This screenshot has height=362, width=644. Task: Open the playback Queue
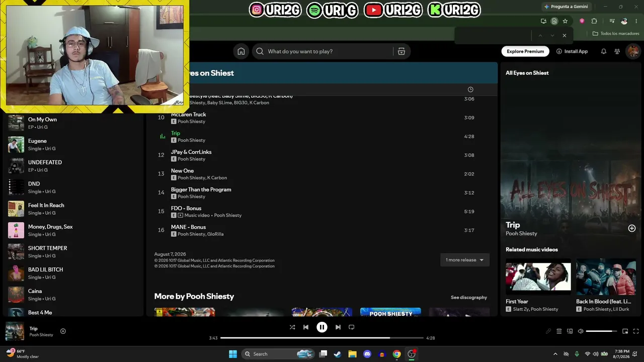(559, 331)
